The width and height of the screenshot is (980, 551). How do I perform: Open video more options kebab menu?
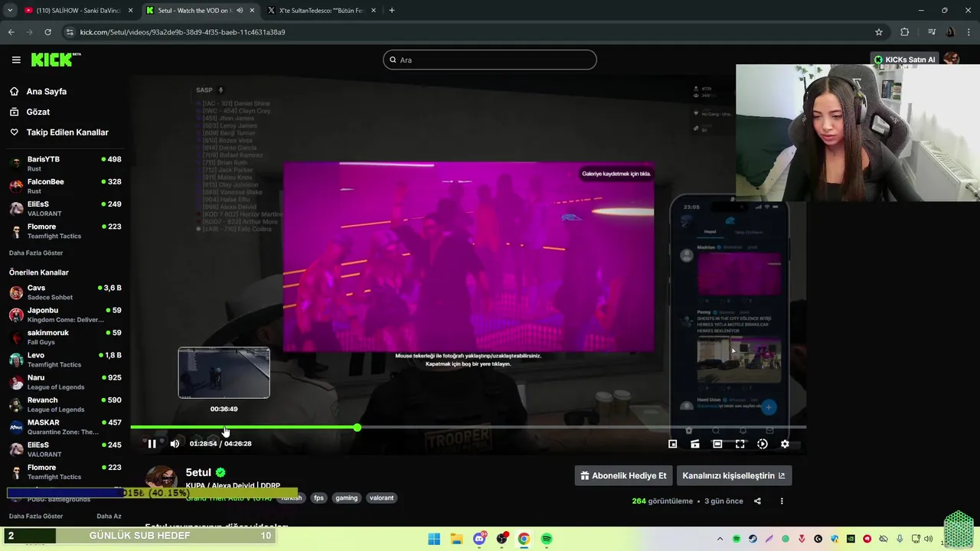coord(782,501)
